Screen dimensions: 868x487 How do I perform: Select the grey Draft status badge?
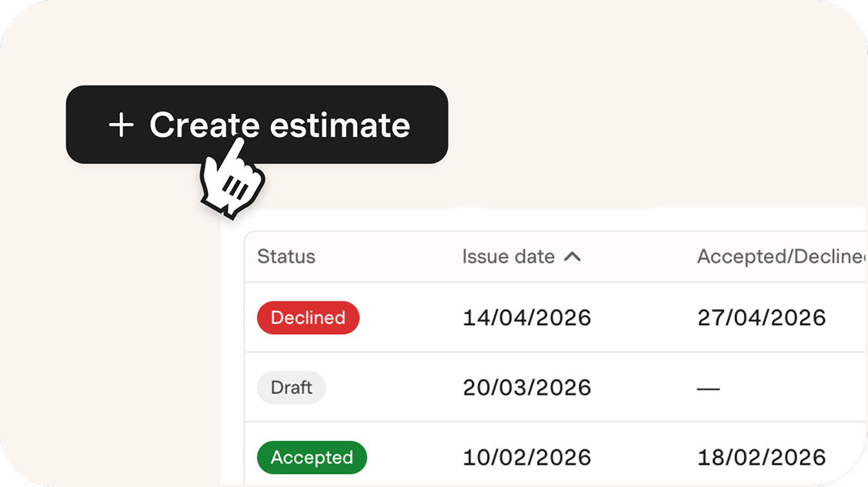291,388
